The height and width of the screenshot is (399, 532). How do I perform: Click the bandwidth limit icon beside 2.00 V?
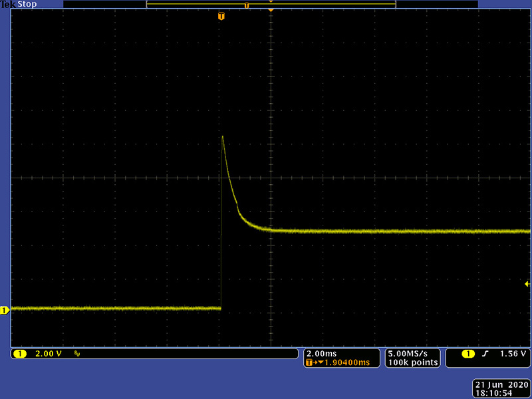(x=77, y=354)
